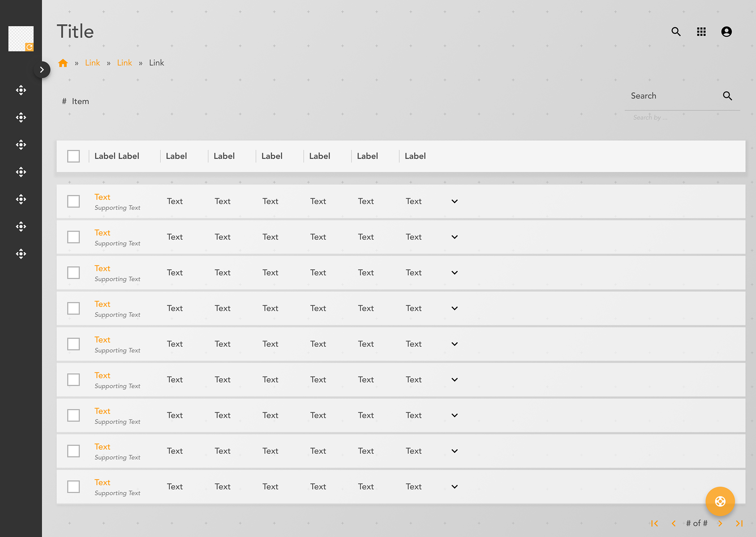
Task: Open the first "Link" in breadcrumb
Action: point(92,63)
